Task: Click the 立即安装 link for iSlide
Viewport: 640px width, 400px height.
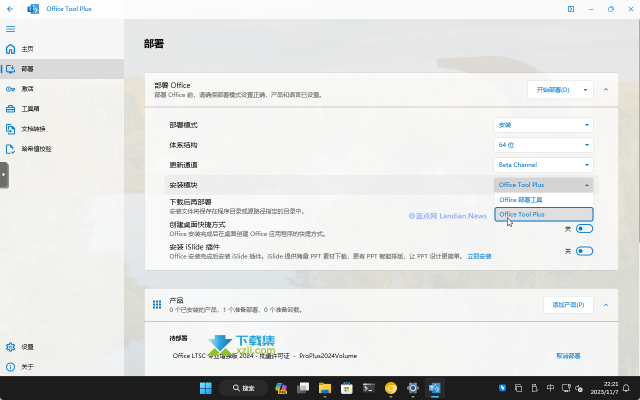Action: pyautogui.click(x=479, y=256)
